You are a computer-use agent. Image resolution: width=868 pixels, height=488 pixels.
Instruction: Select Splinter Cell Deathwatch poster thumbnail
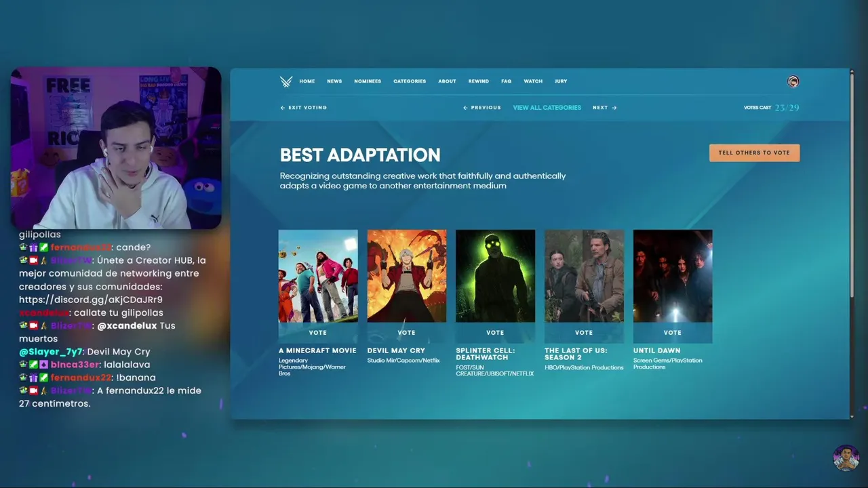(495, 276)
